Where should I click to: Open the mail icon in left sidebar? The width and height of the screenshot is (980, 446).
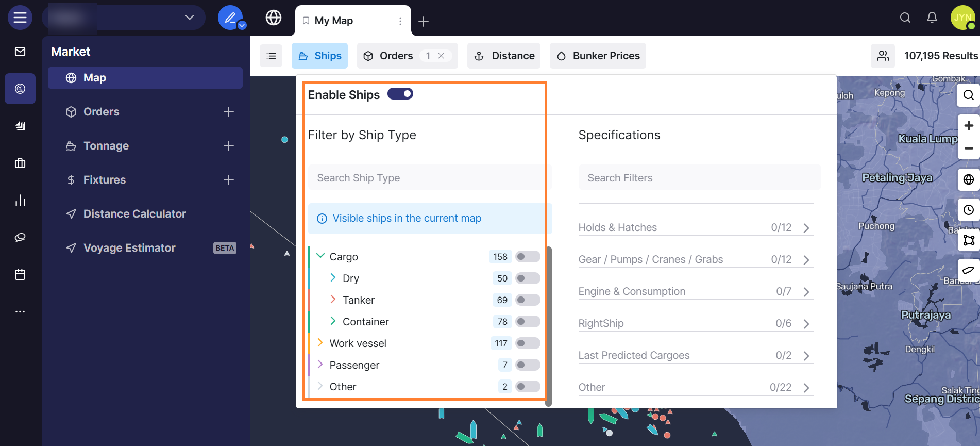[x=20, y=52]
